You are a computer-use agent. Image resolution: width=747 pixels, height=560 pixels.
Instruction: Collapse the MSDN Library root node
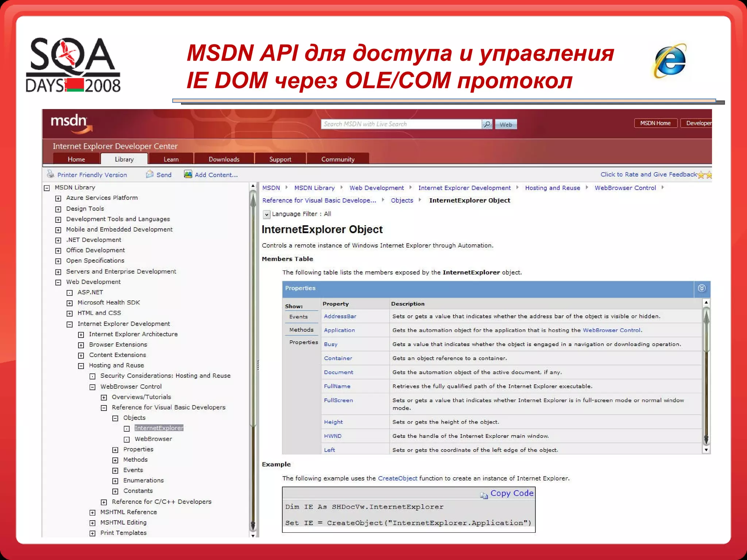pos(47,188)
